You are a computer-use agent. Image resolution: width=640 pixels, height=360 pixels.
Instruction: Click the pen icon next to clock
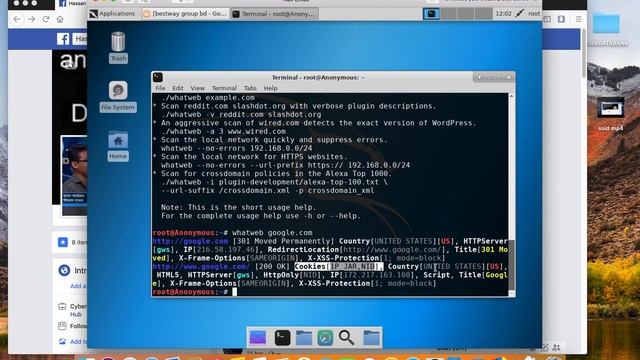click(519, 13)
